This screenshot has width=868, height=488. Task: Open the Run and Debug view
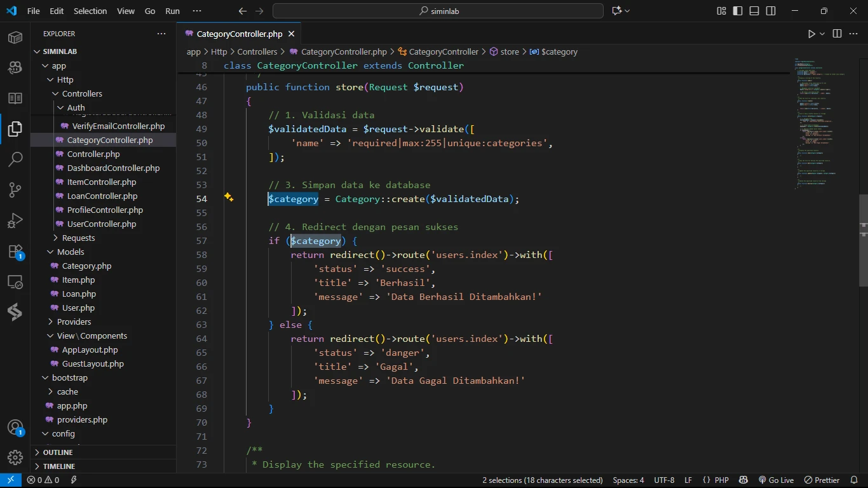[15, 220]
